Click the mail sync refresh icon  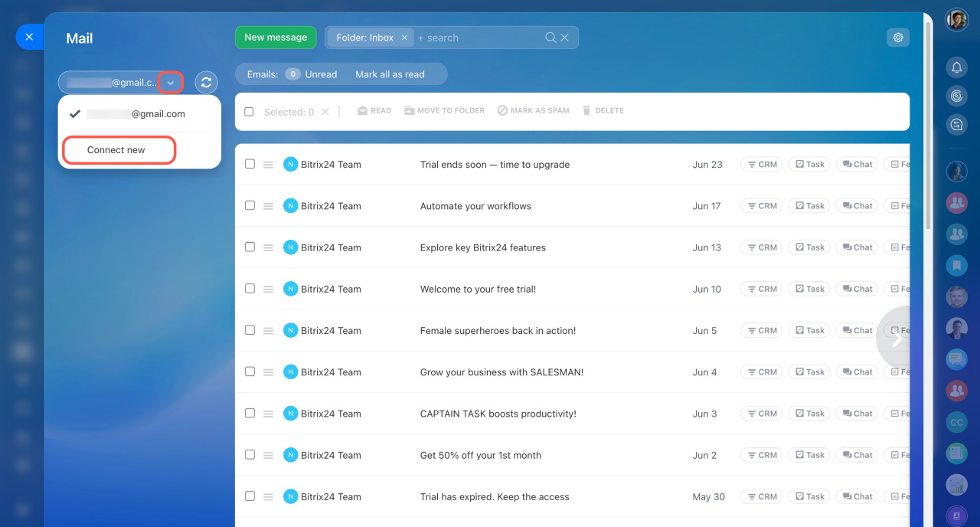tap(206, 83)
